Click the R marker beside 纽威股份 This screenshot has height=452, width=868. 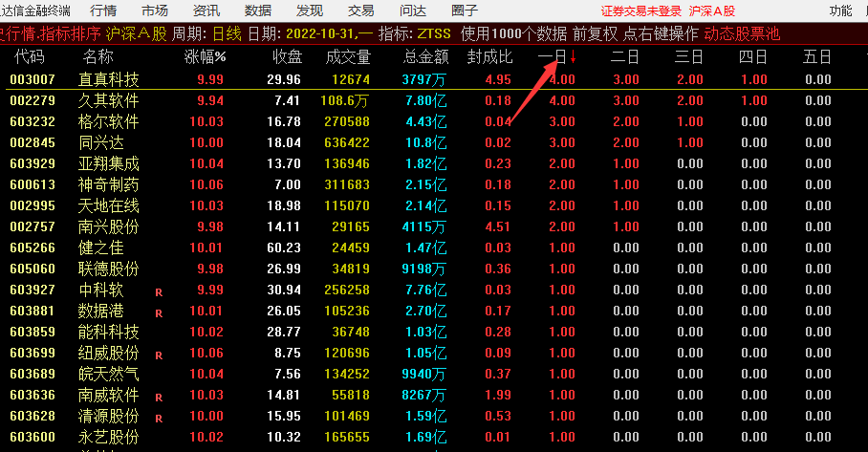(159, 355)
